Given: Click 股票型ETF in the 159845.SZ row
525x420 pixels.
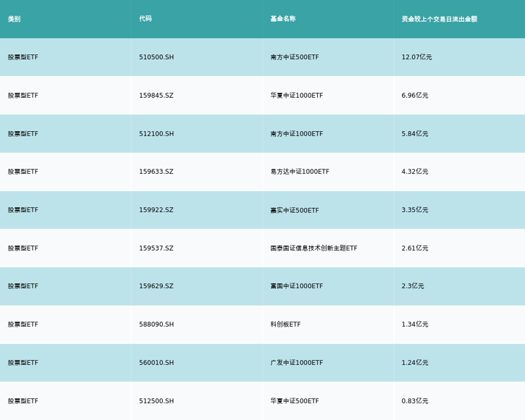Looking at the screenshot, I should [x=23, y=95].
